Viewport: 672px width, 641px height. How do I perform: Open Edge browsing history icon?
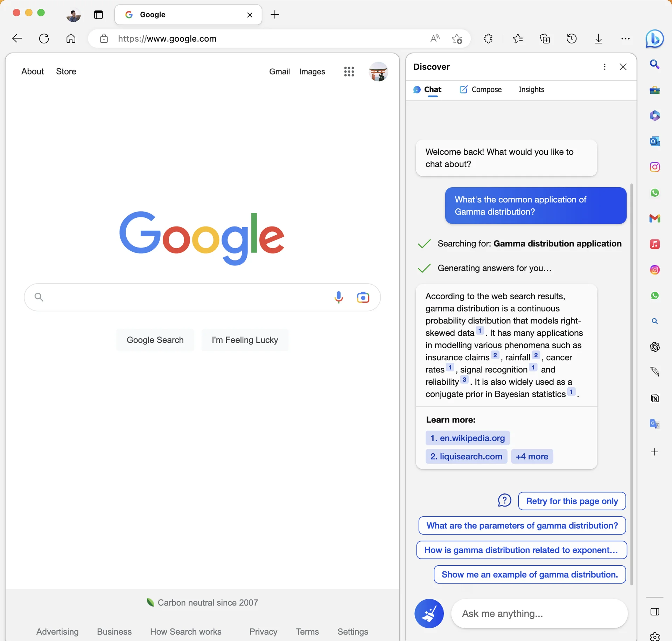click(572, 39)
